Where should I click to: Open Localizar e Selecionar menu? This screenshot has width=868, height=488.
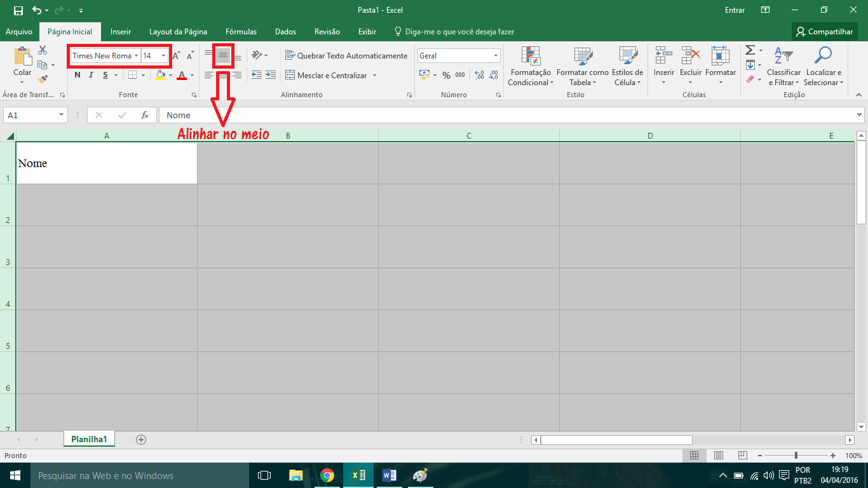pos(824,66)
